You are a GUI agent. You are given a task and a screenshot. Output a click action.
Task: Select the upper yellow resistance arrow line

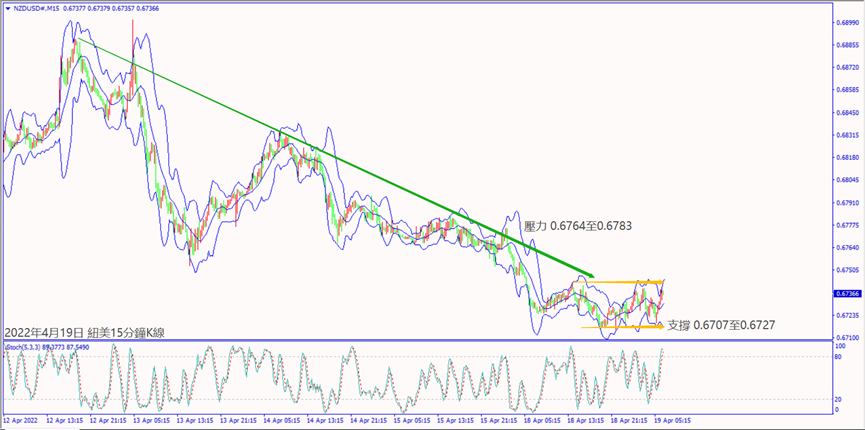coord(620,281)
